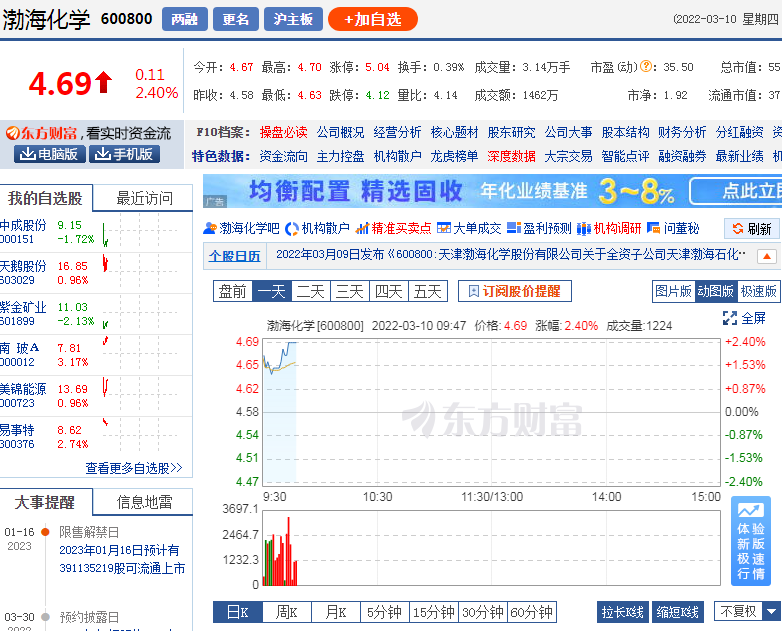Click 缩短K线 button
Image resolution: width=782 pixels, height=631 pixels.
[x=678, y=612]
